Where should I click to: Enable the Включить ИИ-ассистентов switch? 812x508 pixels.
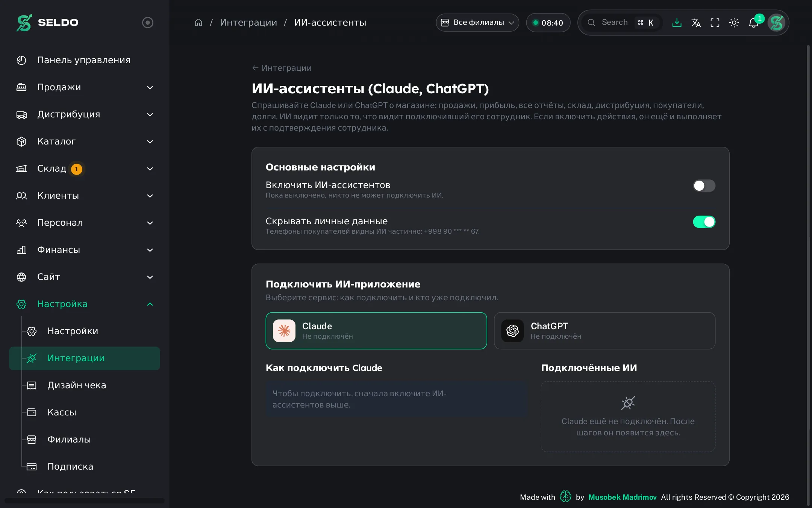tap(704, 186)
